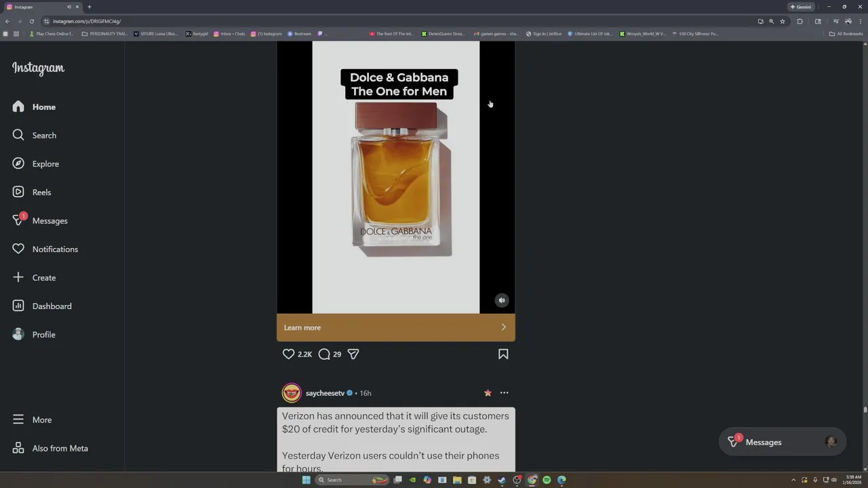Open comments on the perfume ad post
Viewport: 868px width, 488px height.
click(324, 354)
